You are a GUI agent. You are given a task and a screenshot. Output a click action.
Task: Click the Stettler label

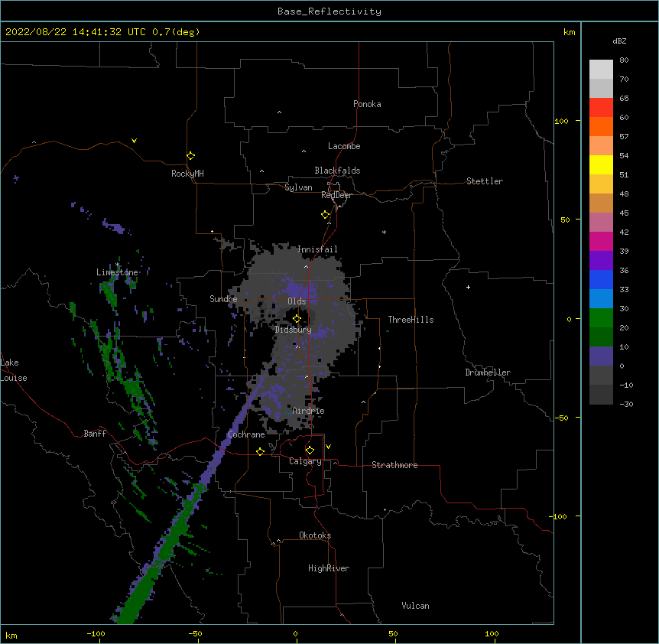[485, 181]
